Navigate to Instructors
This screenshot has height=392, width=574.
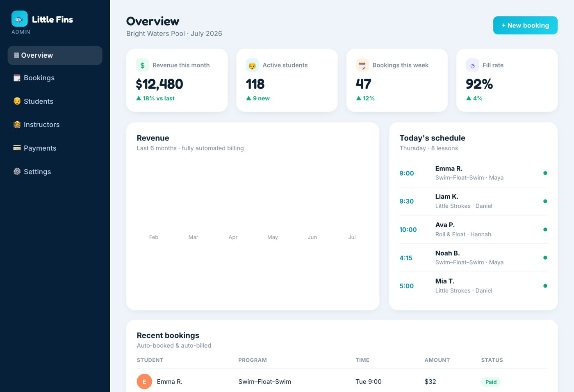click(55, 125)
